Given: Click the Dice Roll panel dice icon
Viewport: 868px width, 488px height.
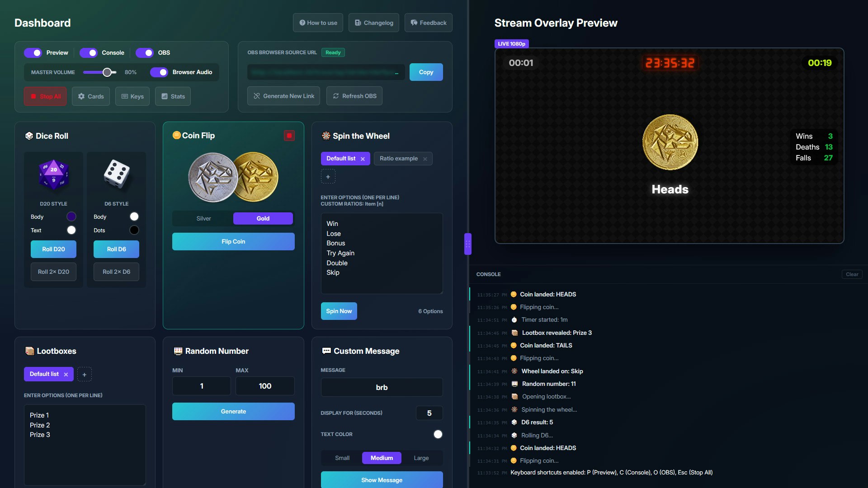Looking at the screenshot, I should pyautogui.click(x=29, y=136).
